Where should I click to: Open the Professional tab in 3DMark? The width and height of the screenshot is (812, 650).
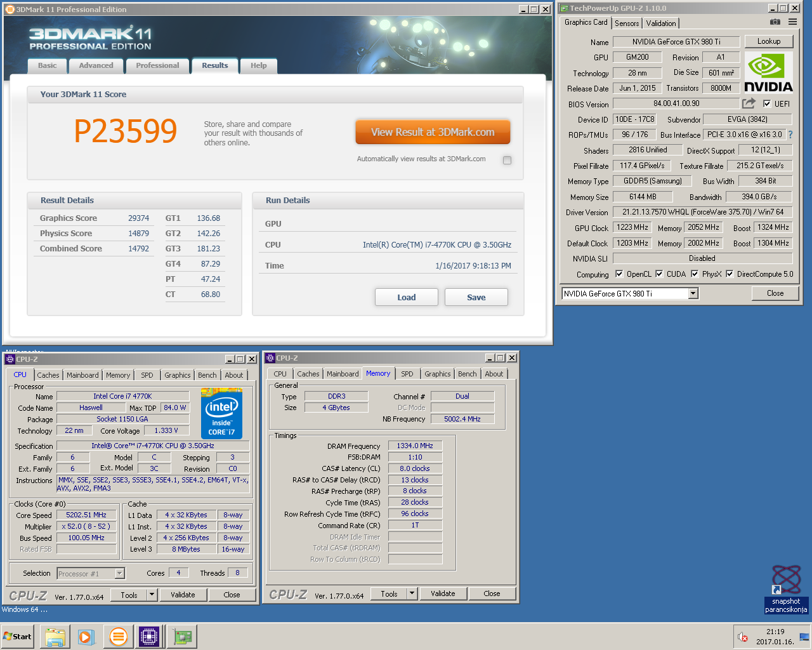pos(157,65)
